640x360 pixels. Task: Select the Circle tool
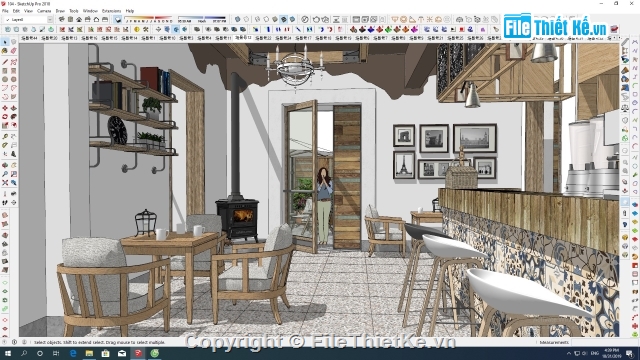5,80
